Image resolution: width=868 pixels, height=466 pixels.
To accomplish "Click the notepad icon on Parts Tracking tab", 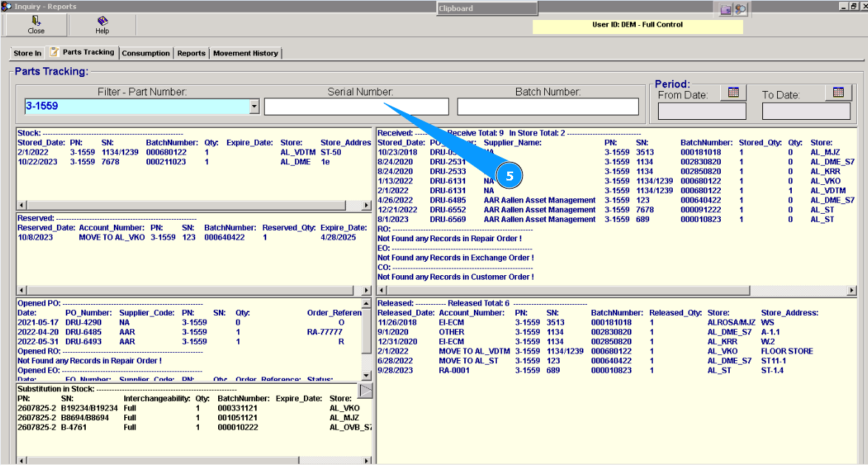I will click(54, 53).
